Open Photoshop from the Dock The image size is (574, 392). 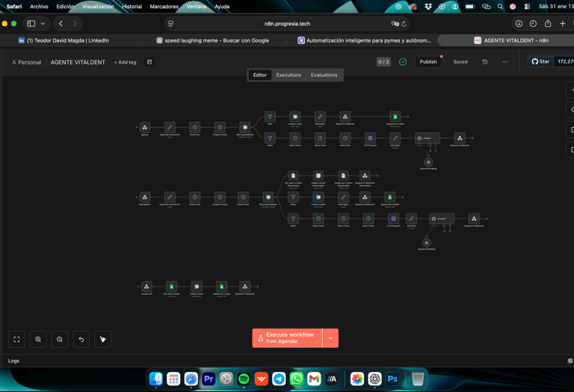point(392,379)
